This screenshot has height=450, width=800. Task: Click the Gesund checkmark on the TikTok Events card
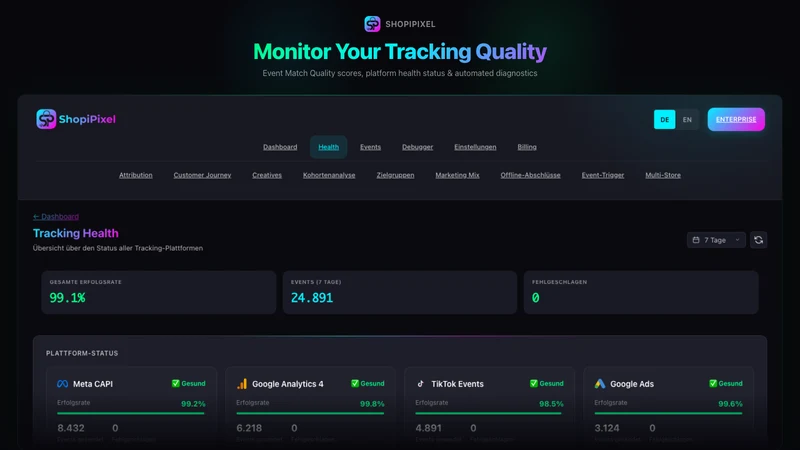pyautogui.click(x=534, y=383)
